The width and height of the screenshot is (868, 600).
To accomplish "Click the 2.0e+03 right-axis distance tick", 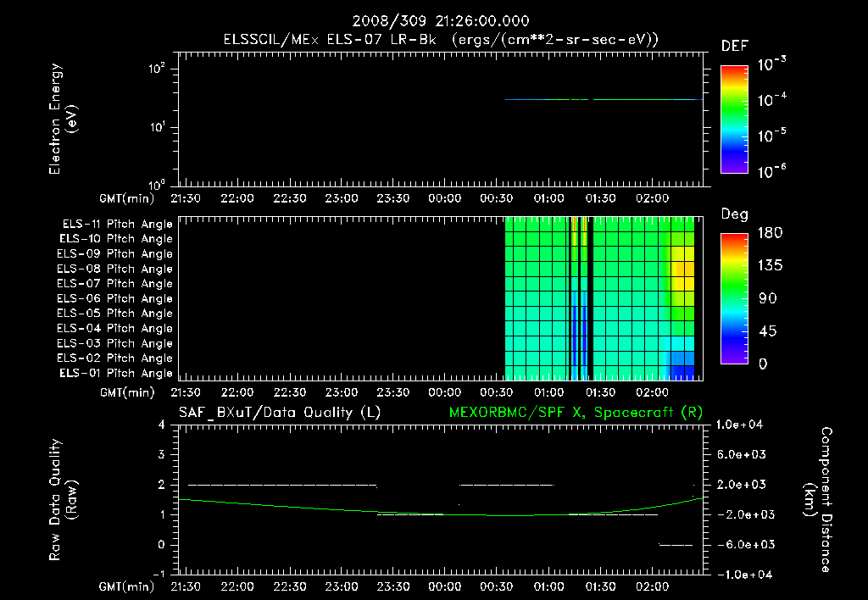I will coord(742,484).
